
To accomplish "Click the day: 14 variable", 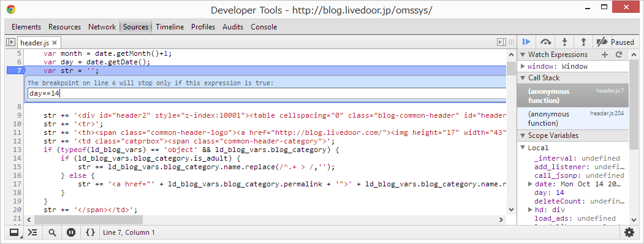I will 549,193.
